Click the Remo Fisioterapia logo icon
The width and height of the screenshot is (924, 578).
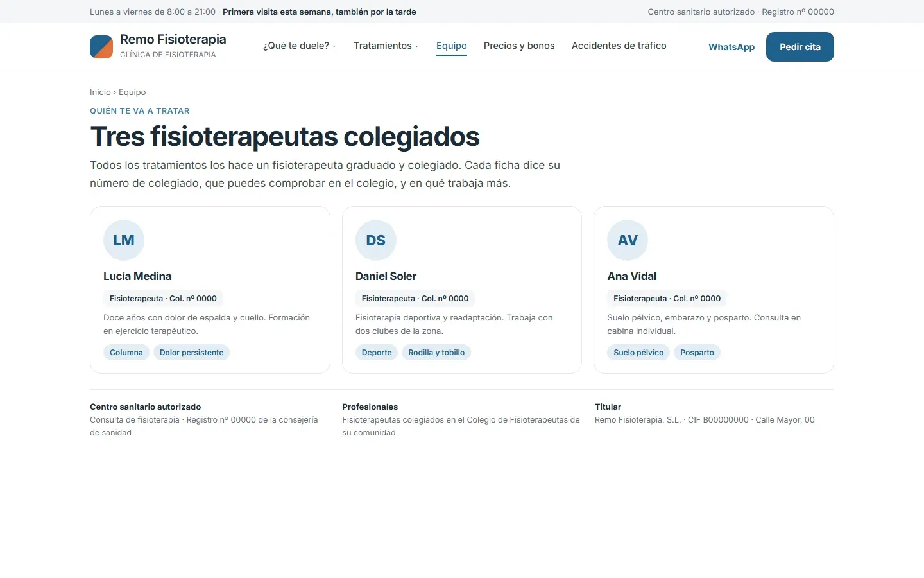tap(101, 47)
